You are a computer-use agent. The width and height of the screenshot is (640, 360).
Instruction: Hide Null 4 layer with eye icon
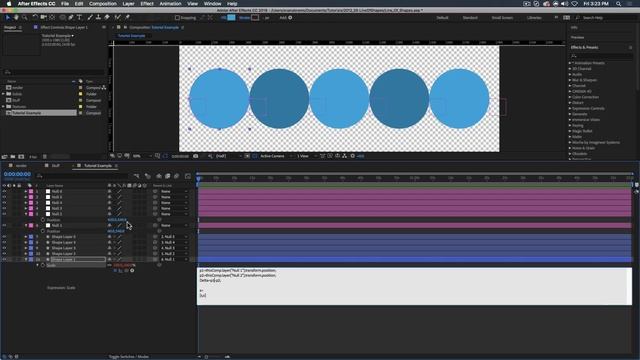point(4,203)
